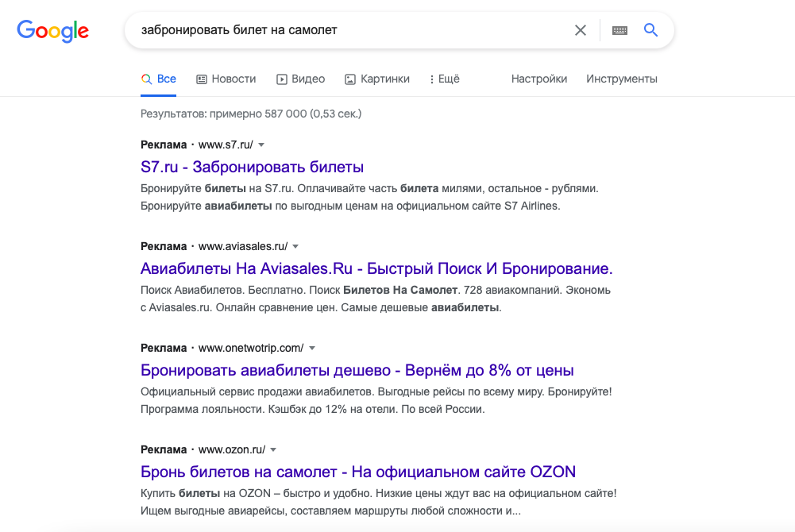
Task: Open the S7.ru - Забронировать билеты link
Action: (252, 167)
